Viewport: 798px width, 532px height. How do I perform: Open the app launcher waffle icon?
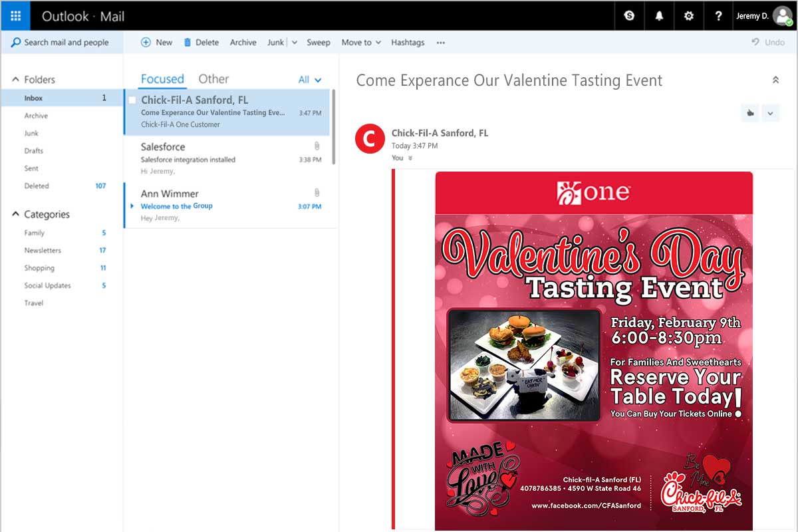15,16
